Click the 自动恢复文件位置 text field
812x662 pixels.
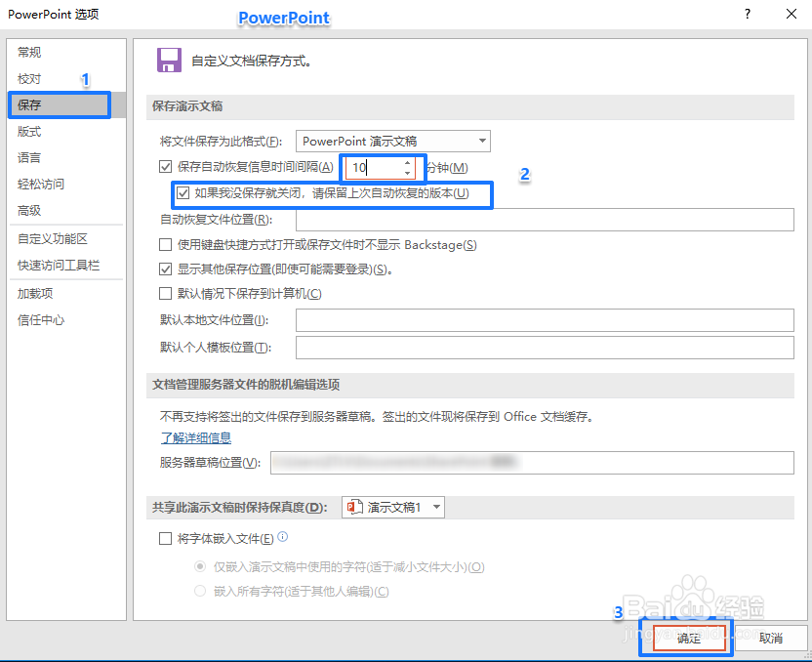(545, 220)
